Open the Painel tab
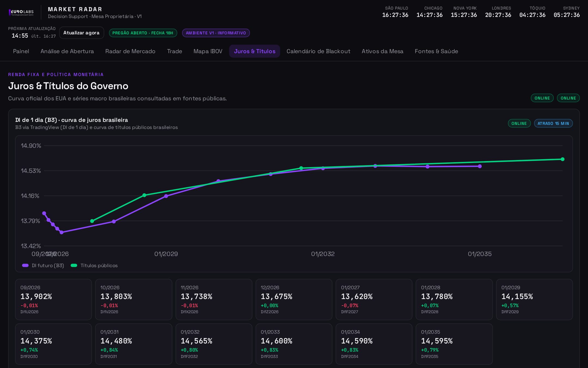 pos(21,51)
